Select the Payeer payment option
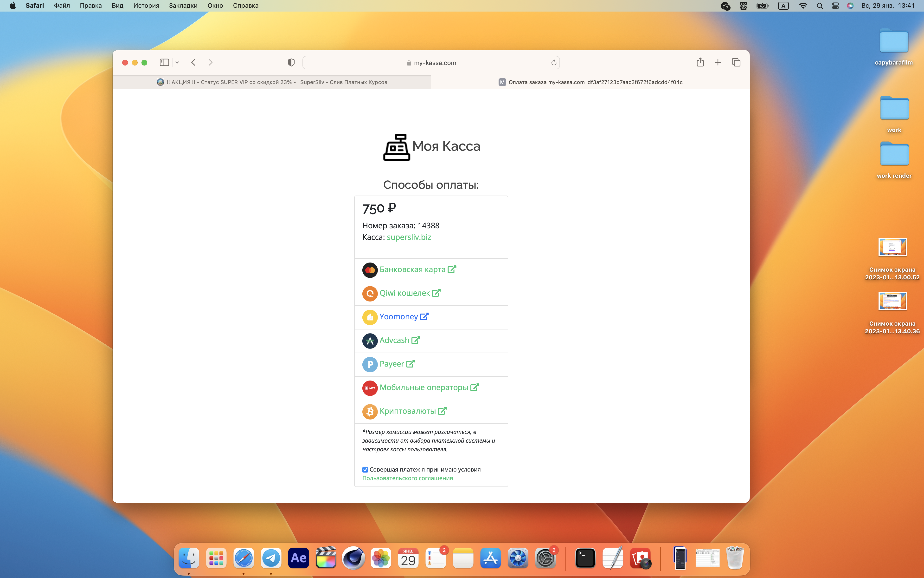Screen dimensions: 924x578 [x=397, y=364]
